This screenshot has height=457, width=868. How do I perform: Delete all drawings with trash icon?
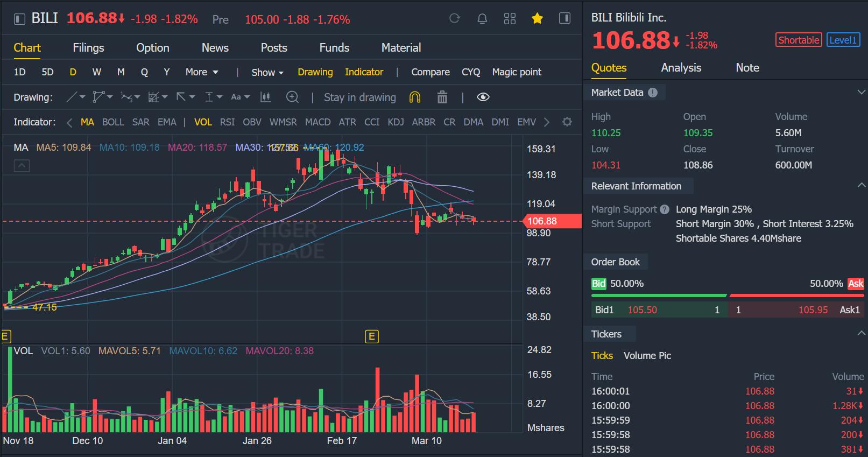coord(442,97)
